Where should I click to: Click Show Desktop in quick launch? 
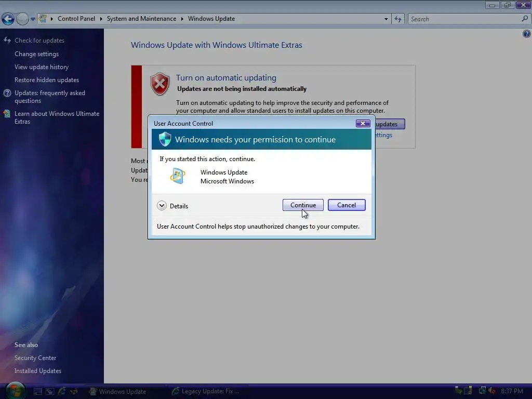(x=37, y=392)
